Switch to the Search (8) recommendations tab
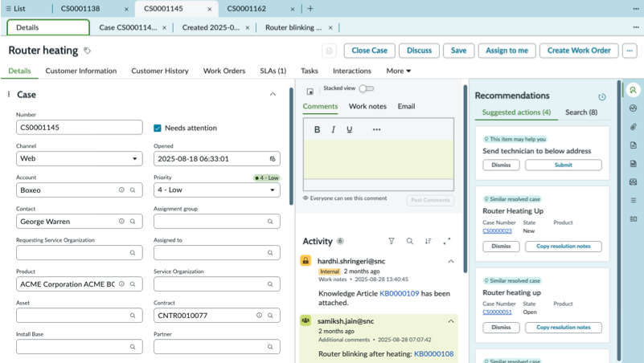The height and width of the screenshot is (363, 644). [x=581, y=112]
